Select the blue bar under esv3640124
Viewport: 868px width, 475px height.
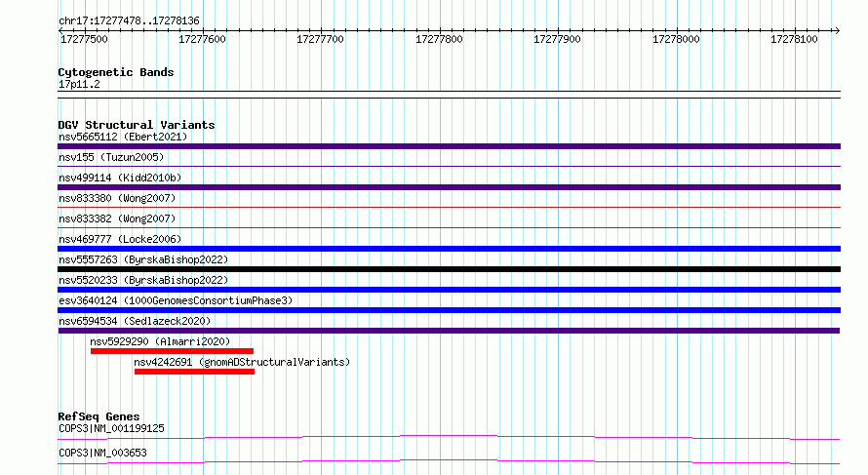[449, 310]
